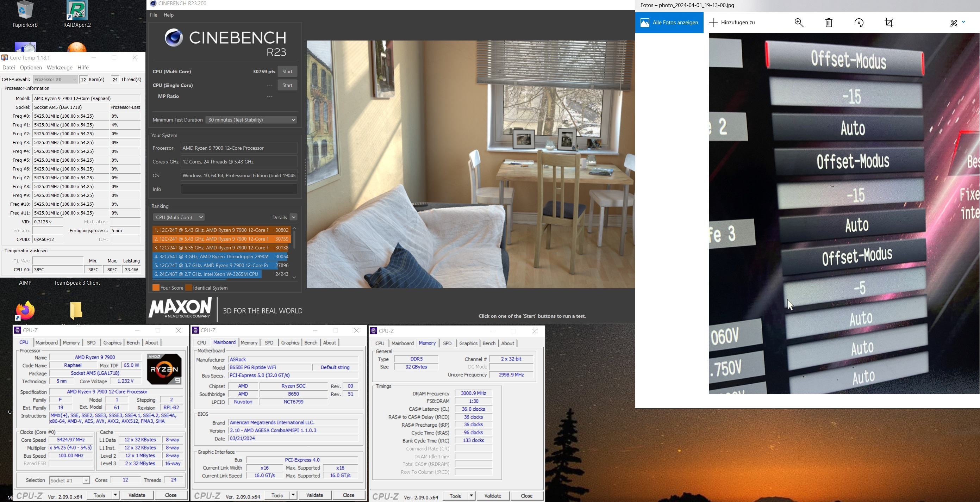980x502 pixels.
Task: Select Intel Xeon W-3265M ranking entry
Action: (x=221, y=274)
